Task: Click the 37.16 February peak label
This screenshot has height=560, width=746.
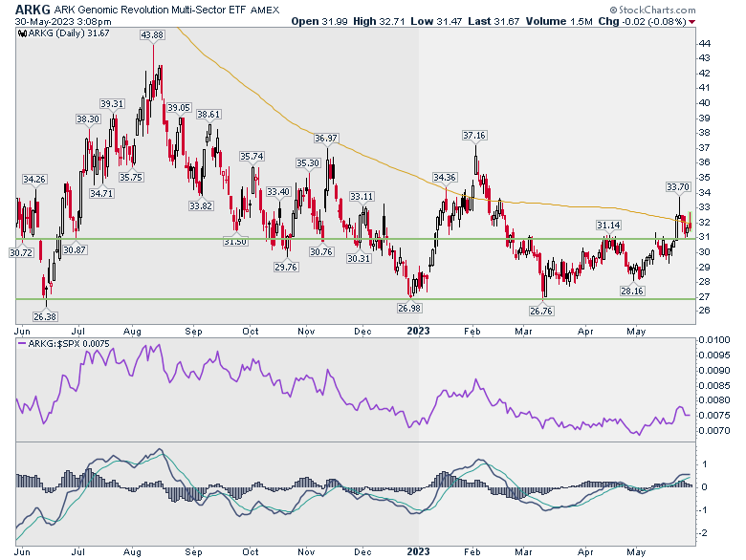Action: 473,136
